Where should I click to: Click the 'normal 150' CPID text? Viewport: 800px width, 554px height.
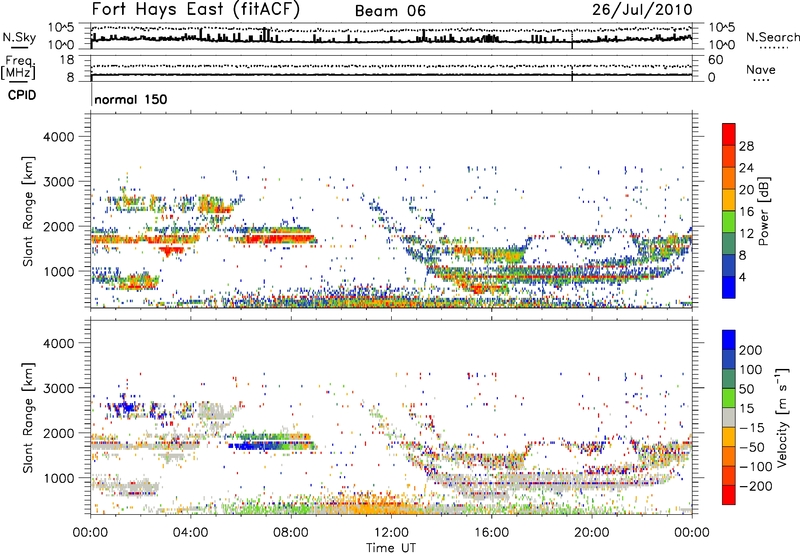coord(131,99)
